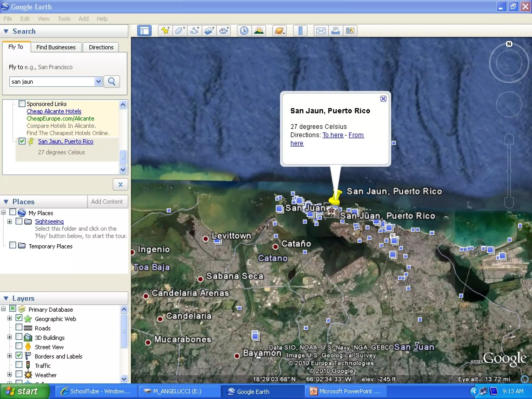Screen dimensions: 532x399
Task: Expand the Sightseeing folder tree node
Action: coord(10,222)
